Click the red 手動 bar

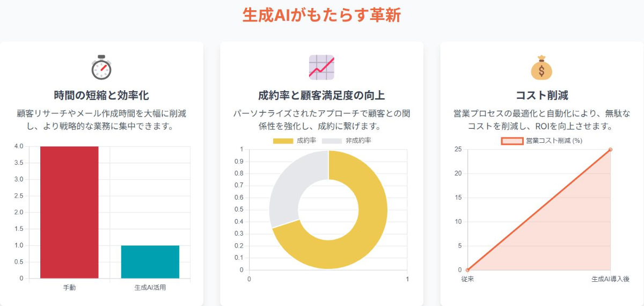(69, 212)
